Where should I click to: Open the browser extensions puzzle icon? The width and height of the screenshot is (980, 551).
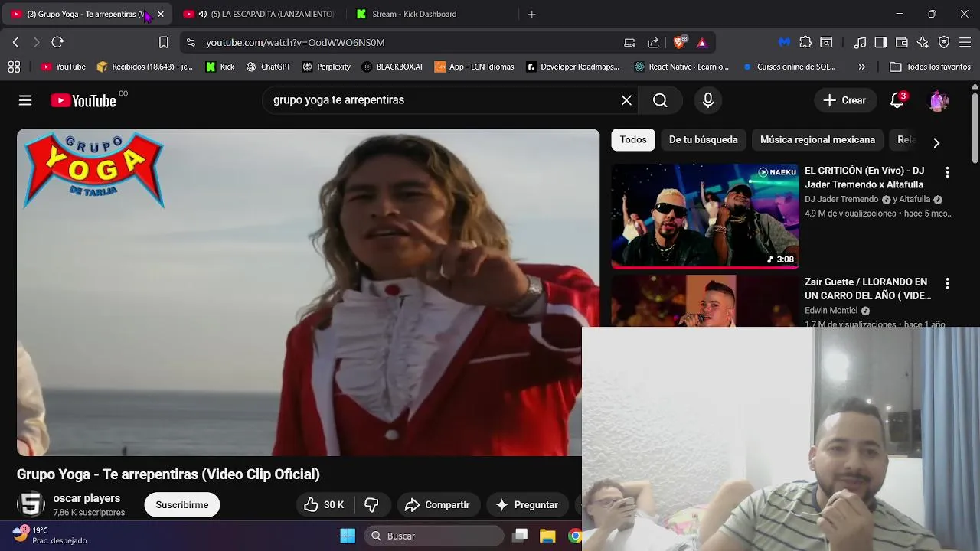click(x=805, y=42)
